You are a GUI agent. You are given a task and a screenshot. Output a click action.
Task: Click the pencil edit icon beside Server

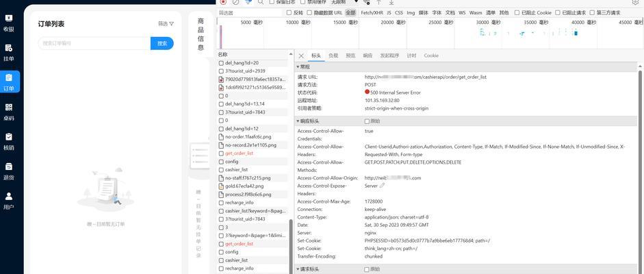tap(382, 185)
